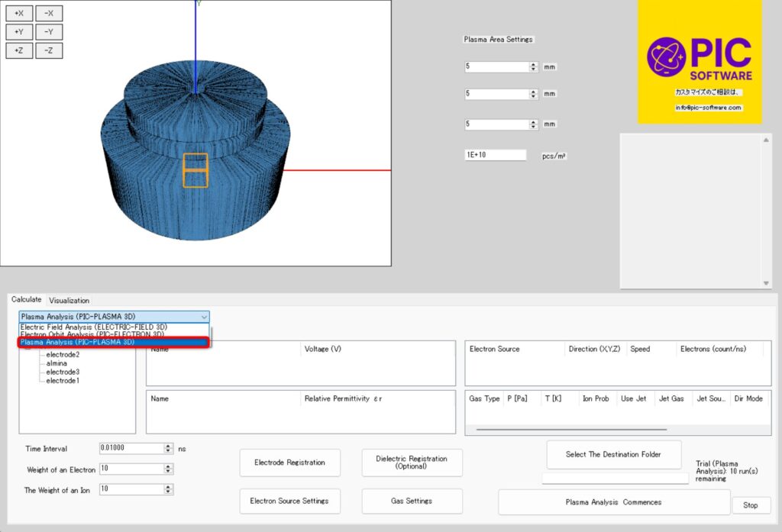
Task: Select the orange plasma area box in the viewport
Action: tap(195, 170)
